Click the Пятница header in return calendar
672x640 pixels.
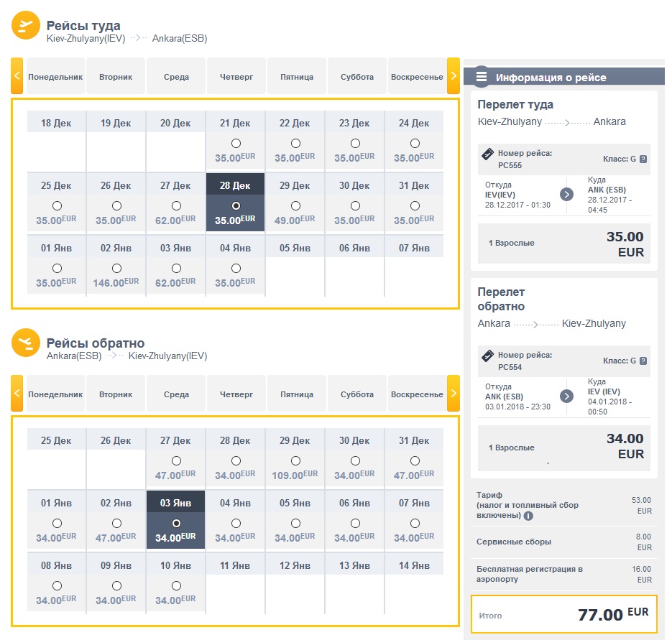coord(297,394)
